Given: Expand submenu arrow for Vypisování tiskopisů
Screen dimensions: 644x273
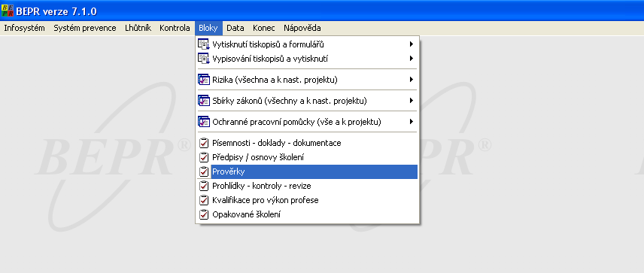Looking at the screenshot, I should [411, 59].
